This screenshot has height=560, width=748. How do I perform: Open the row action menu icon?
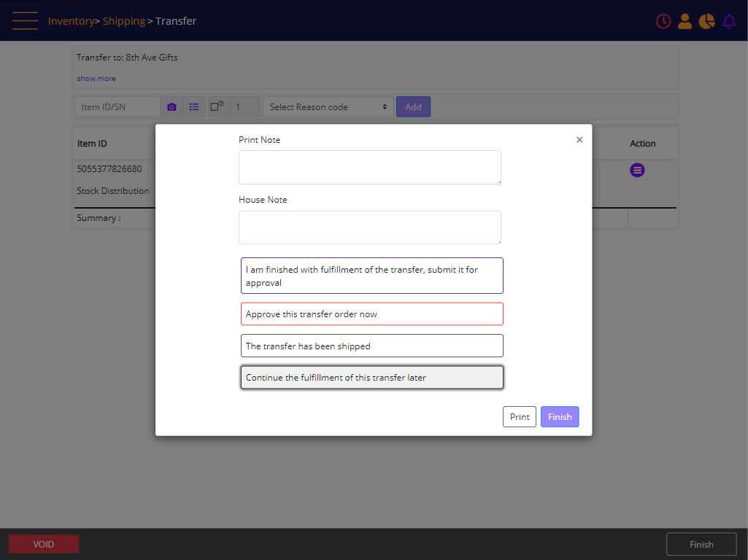tap(637, 170)
